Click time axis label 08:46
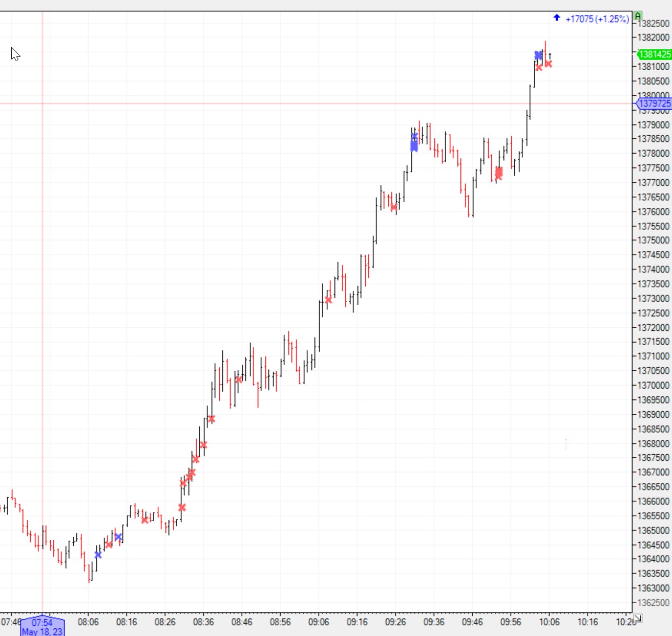The height and width of the screenshot is (636, 672). click(x=242, y=622)
